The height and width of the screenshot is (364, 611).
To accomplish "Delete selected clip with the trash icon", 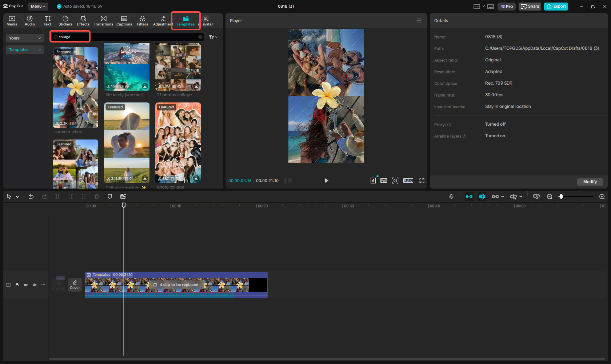I will coord(96,197).
